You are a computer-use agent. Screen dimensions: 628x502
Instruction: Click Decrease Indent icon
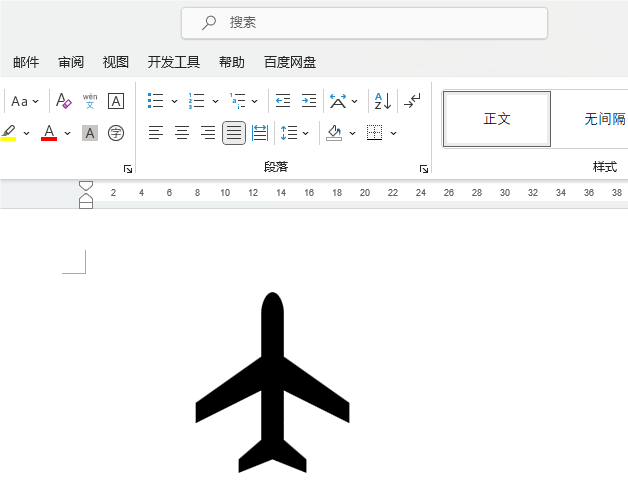click(283, 101)
